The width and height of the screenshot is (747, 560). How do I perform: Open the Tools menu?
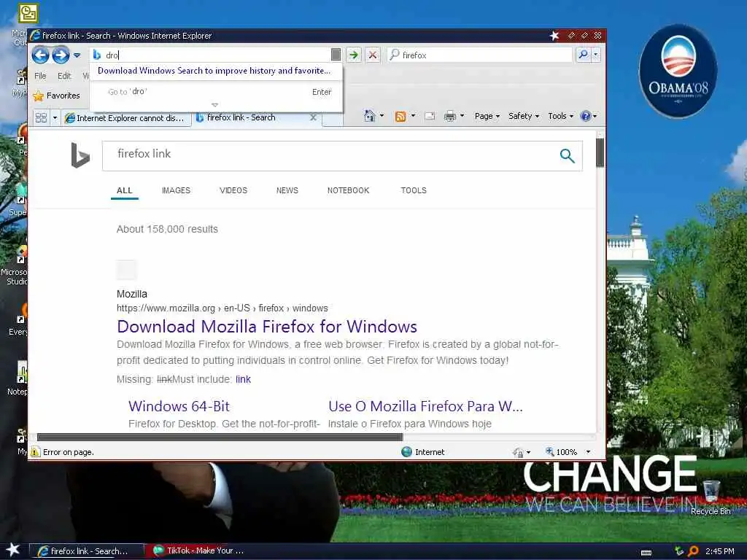(560, 116)
